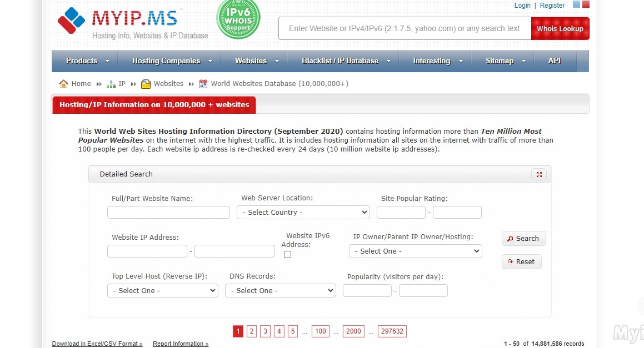644x348 pixels.
Task: Open the Select Country dropdown
Action: (x=303, y=212)
